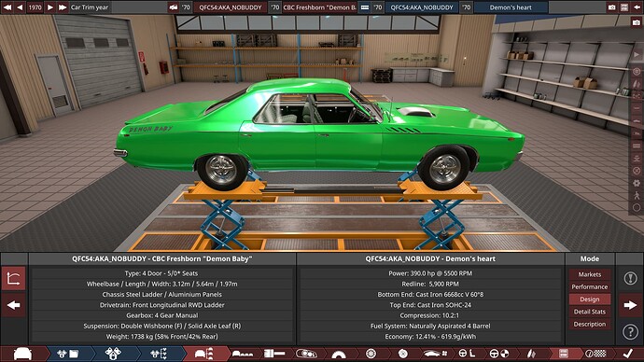
Task: Click the exclamation warning icon
Action: [630, 278]
